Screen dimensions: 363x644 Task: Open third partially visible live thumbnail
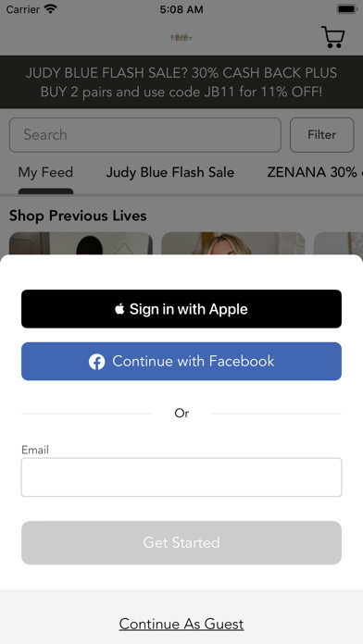(x=338, y=243)
